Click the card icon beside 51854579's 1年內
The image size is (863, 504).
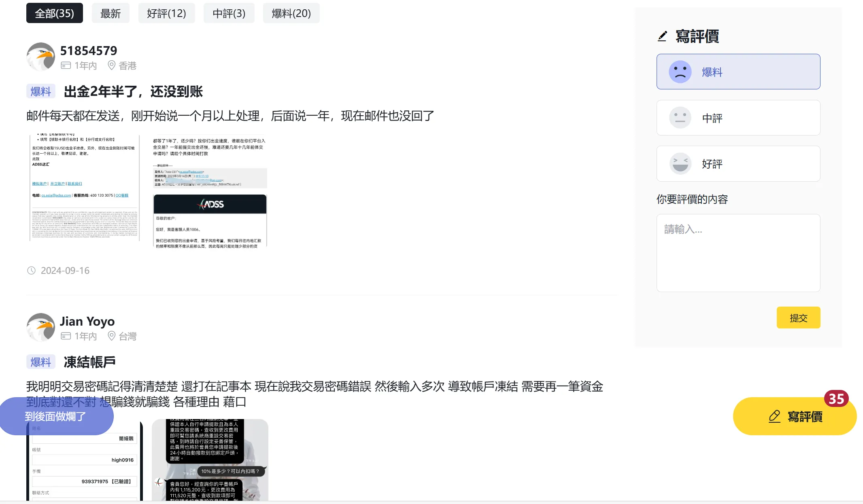(x=66, y=66)
